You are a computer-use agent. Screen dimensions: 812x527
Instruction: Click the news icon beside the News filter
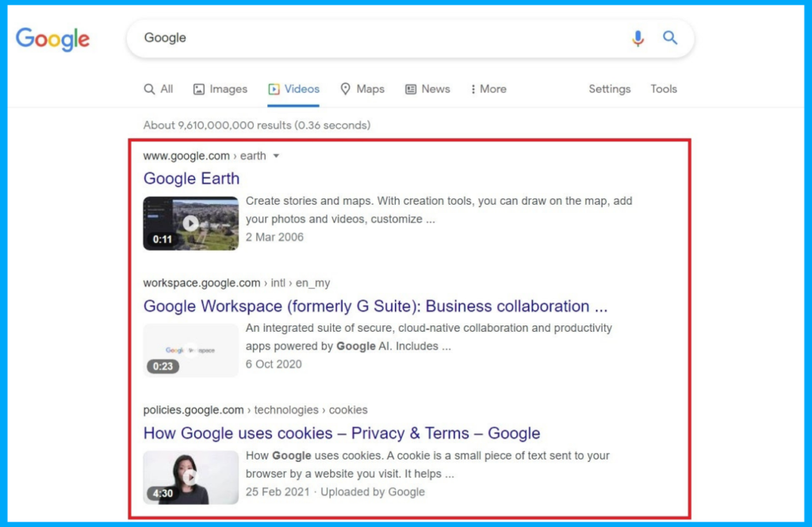[412, 89]
